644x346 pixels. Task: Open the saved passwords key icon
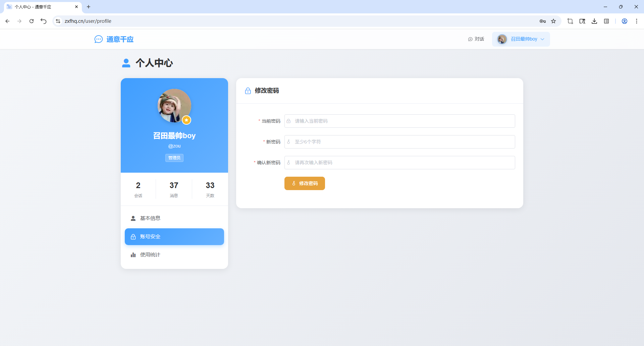(543, 21)
